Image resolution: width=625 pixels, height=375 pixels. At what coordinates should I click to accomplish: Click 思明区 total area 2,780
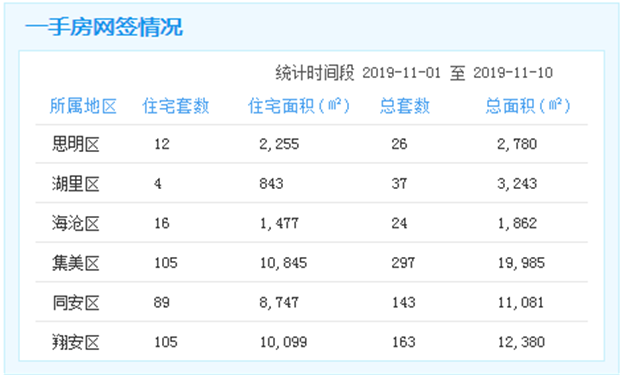tap(517, 144)
